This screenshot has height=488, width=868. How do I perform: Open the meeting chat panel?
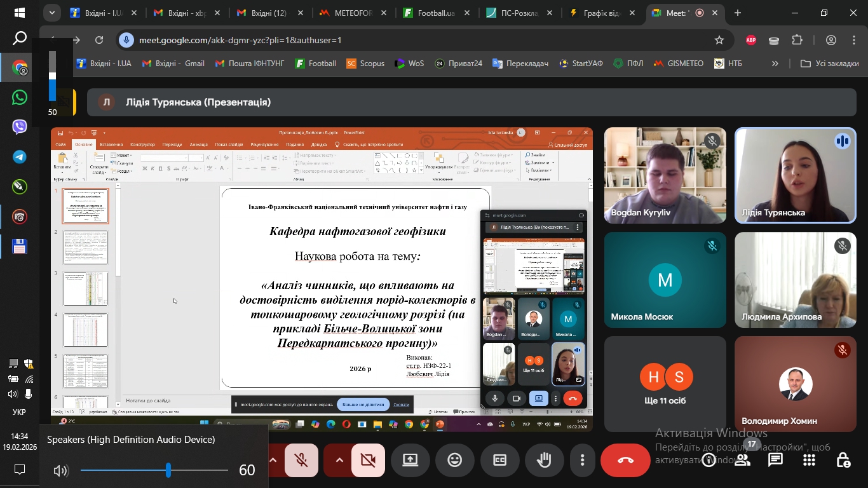pos(775,460)
